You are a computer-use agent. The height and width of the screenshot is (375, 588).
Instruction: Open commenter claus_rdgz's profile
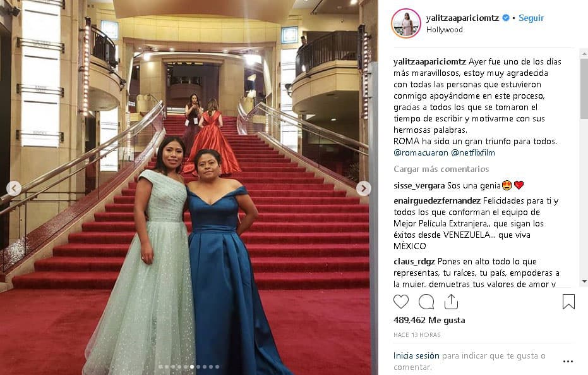414,261
